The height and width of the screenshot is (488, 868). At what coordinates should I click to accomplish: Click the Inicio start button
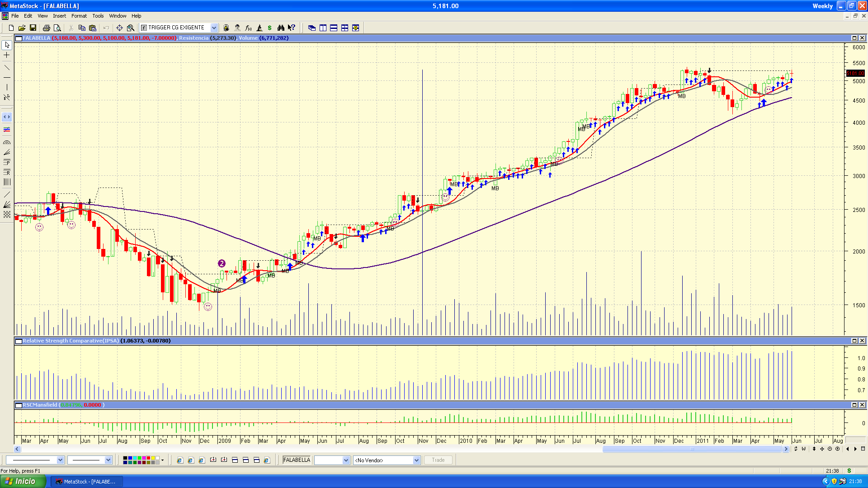pos(23,481)
